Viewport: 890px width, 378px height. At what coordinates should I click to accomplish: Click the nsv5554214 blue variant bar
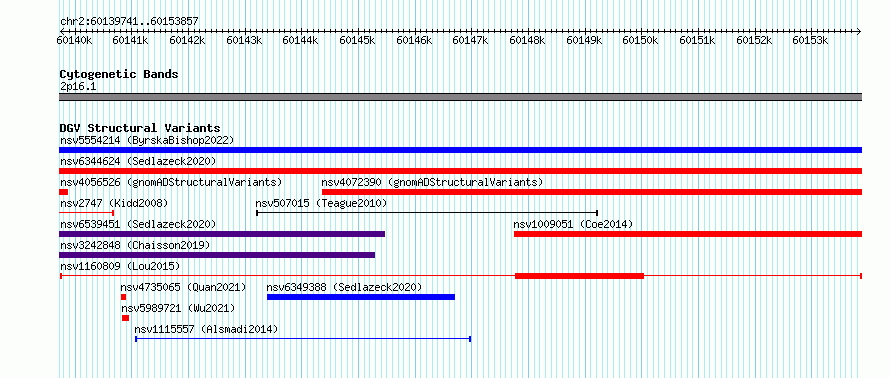pos(460,150)
